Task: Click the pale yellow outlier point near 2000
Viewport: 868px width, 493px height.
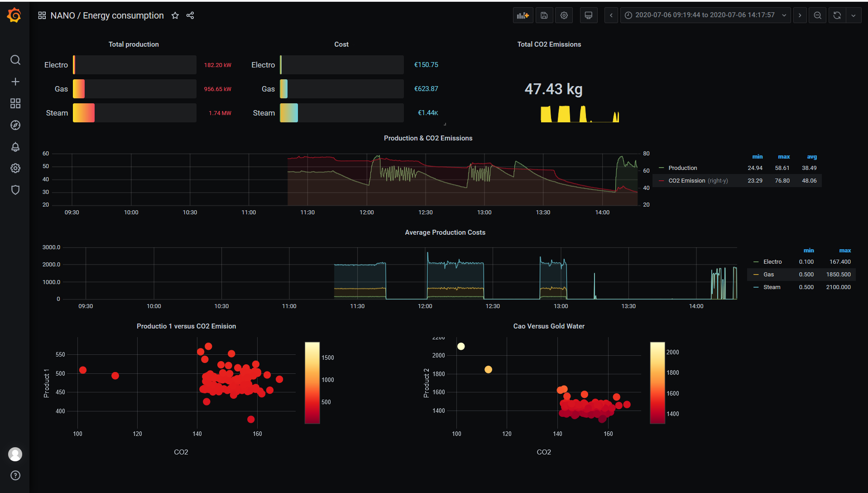Action: click(461, 346)
